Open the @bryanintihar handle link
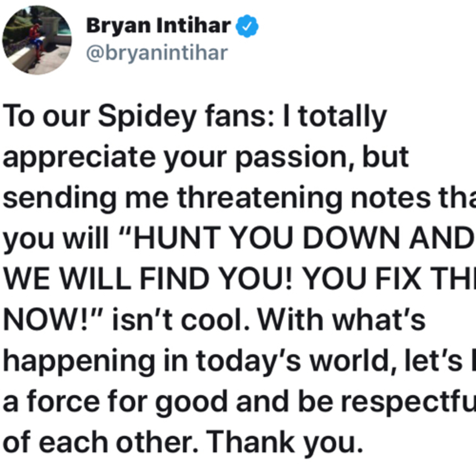Image resolution: width=476 pixels, height=476 pixels. [157, 53]
